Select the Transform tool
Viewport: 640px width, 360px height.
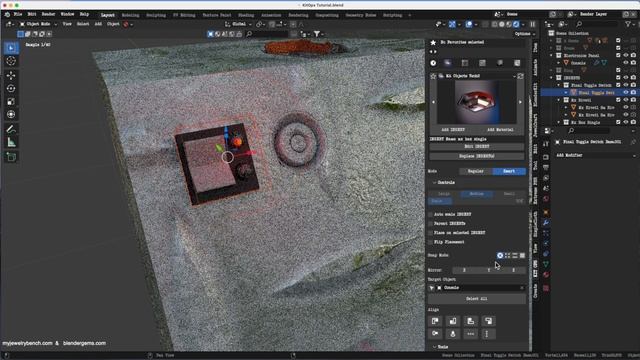tap(11, 114)
